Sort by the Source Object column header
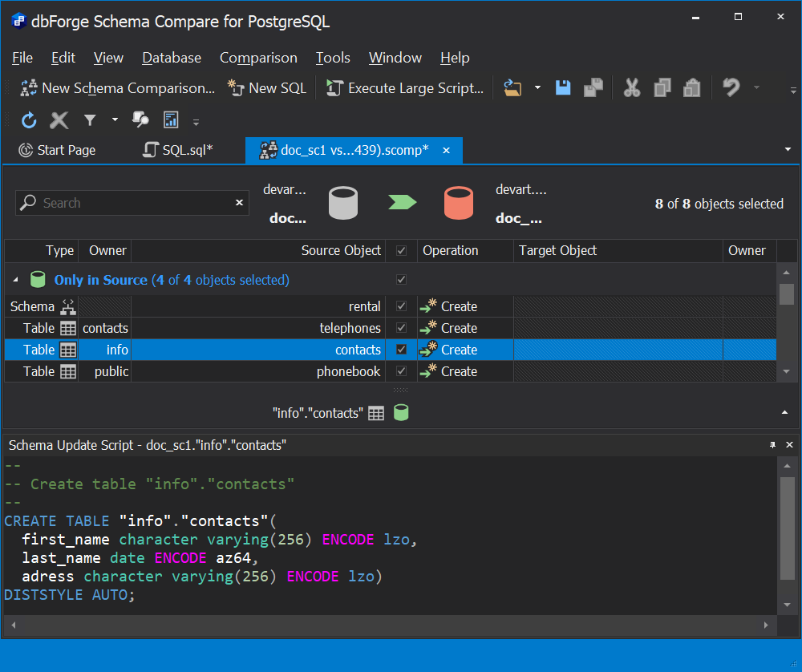Image resolution: width=802 pixels, height=672 pixels. tap(258, 250)
